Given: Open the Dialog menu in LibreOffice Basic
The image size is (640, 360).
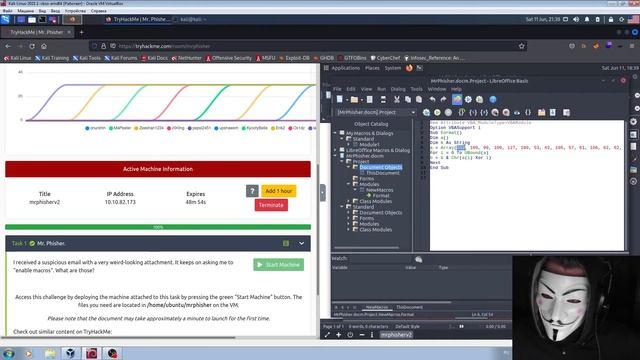Looking at the screenshot, I should click(398, 89).
